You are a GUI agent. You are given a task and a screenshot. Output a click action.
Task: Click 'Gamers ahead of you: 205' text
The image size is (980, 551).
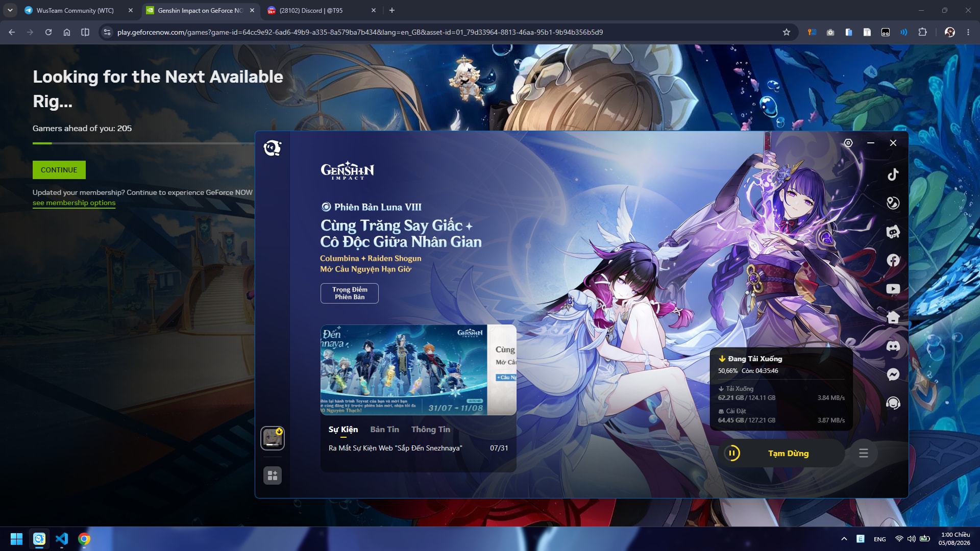pyautogui.click(x=82, y=129)
